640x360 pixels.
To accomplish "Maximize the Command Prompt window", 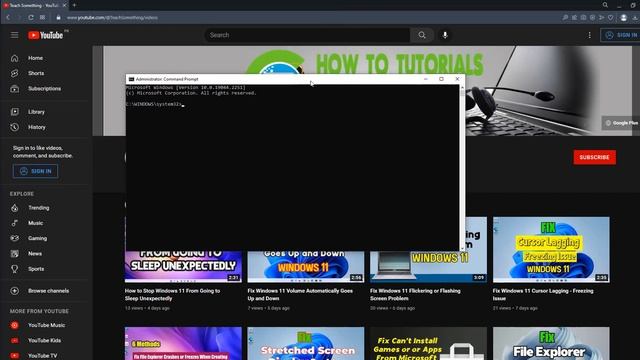I will 441,79.
